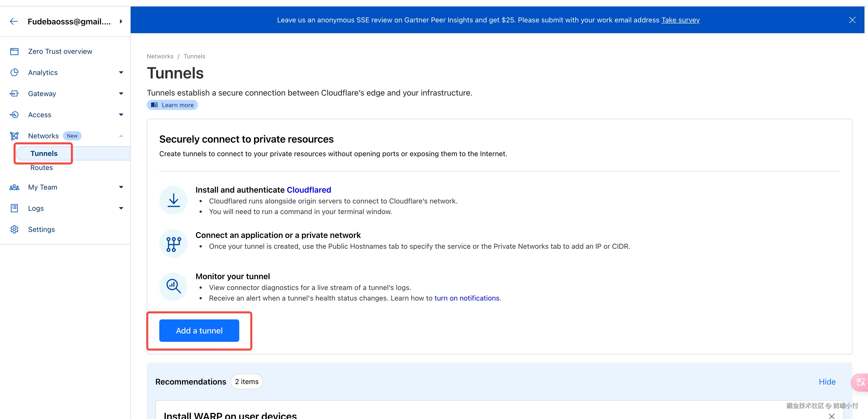868x419 pixels.
Task: Click the back arrow icon beside account name
Action: [14, 22]
